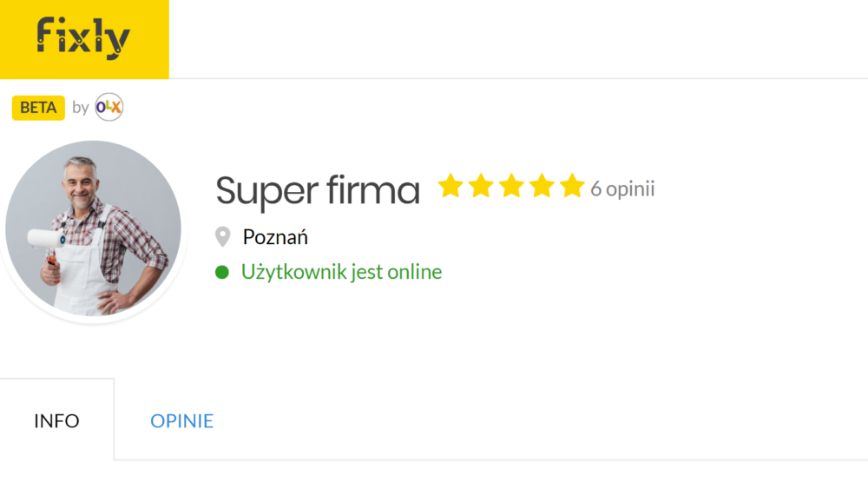The height and width of the screenshot is (489, 868).
Task: Click the third rating star
Action: (511, 186)
